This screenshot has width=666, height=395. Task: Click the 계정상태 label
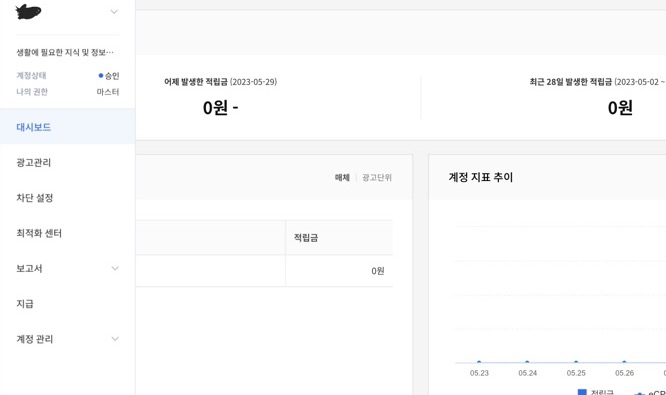pyautogui.click(x=31, y=75)
